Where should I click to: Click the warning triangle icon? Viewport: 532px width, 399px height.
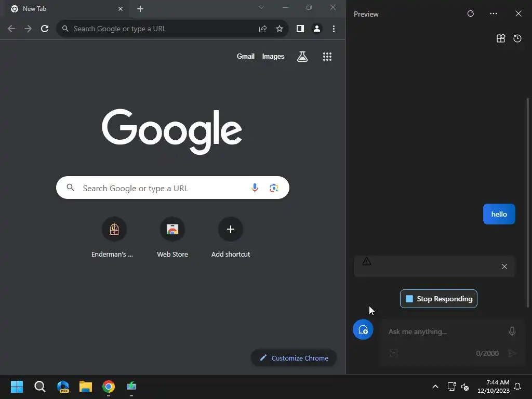367,261
